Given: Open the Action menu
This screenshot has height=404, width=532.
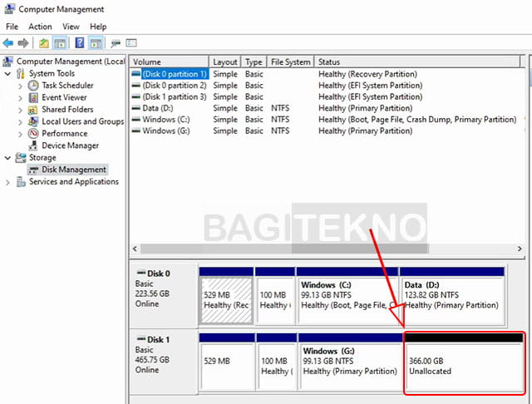Looking at the screenshot, I should pos(40,27).
